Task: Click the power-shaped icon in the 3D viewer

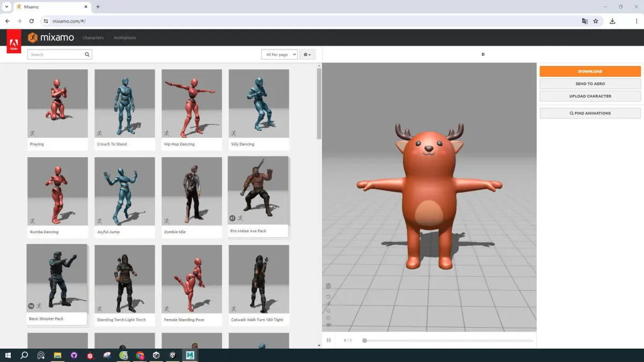Action: [328, 317]
